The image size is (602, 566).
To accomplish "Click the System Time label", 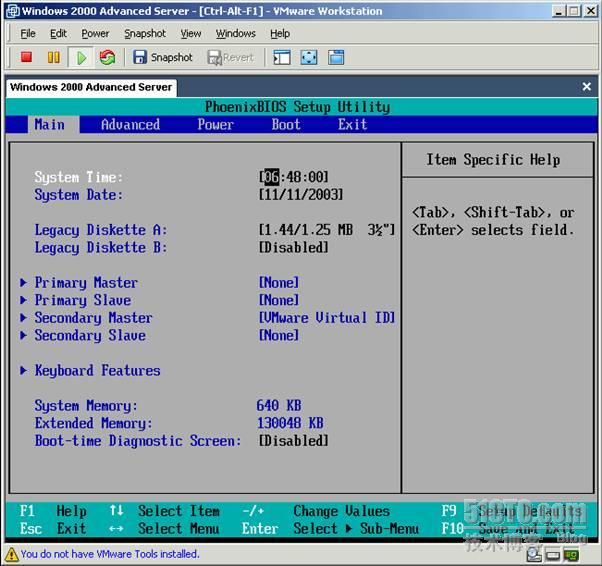I will coord(79,177).
